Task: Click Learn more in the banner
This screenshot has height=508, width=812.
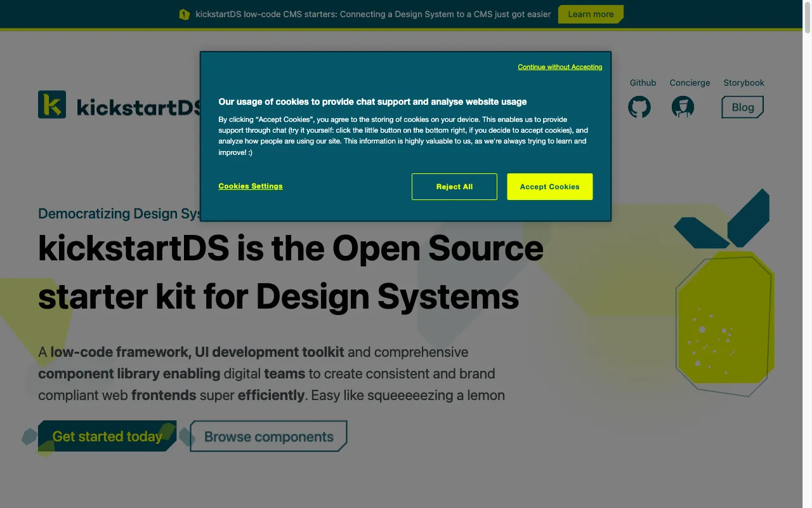Action: tap(591, 14)
